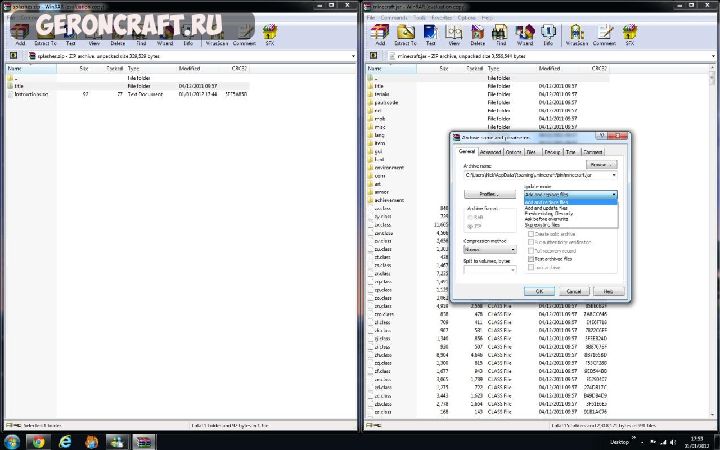Switch to Files tab in dialog
720x450 pixels.
531,152
